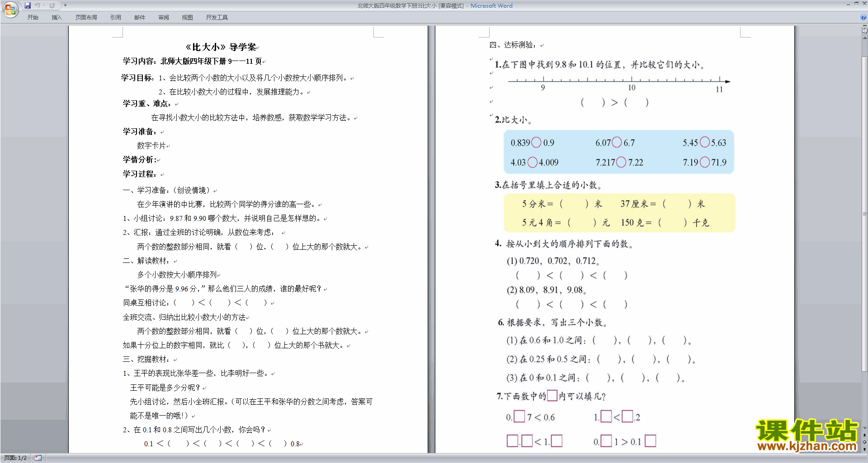Click the heading 二、解读教材
This screenshot has width=868, height=463.
coord(146,261)
